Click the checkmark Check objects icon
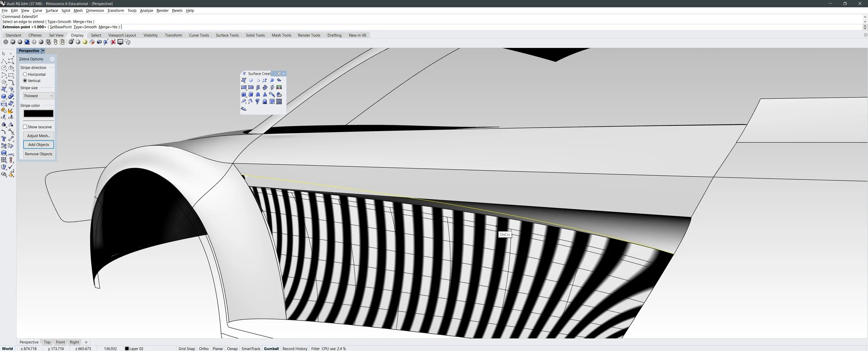This screenshot has height=351, width=868. 11,167
